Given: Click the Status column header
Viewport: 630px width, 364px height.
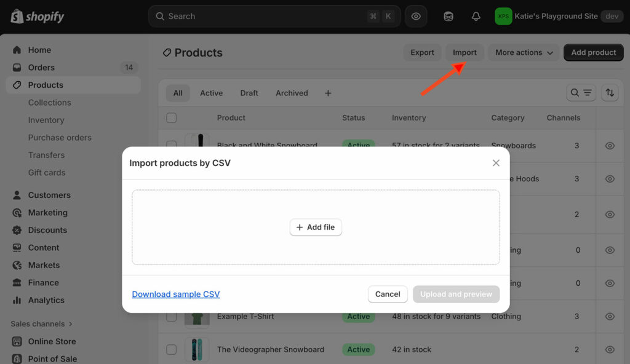Looking at the screenshot, I should click(354, 117).
